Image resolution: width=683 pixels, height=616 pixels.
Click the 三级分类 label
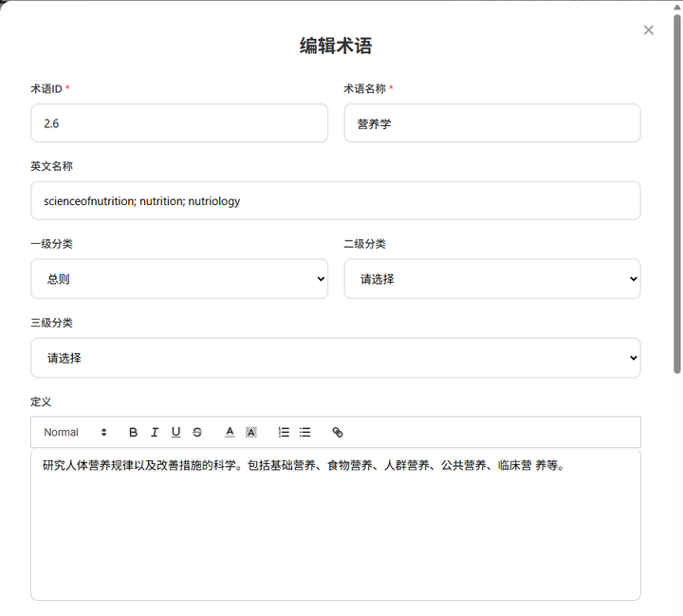pos(51,323)
